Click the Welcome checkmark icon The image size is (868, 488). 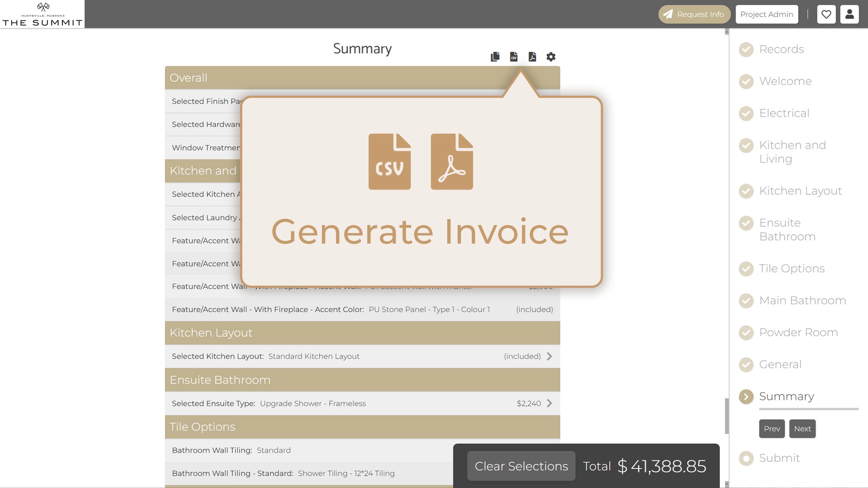(746, 81)
